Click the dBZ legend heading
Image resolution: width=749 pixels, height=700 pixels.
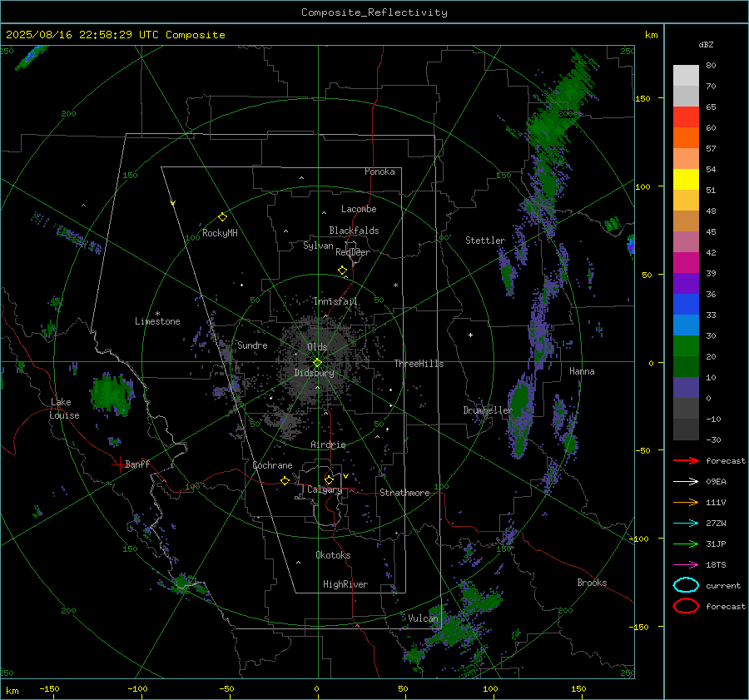point(706,44)
